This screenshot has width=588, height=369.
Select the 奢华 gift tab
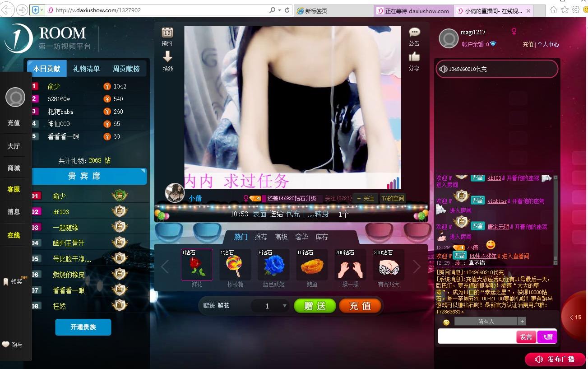pyautogui.click(x=301, y=237)
